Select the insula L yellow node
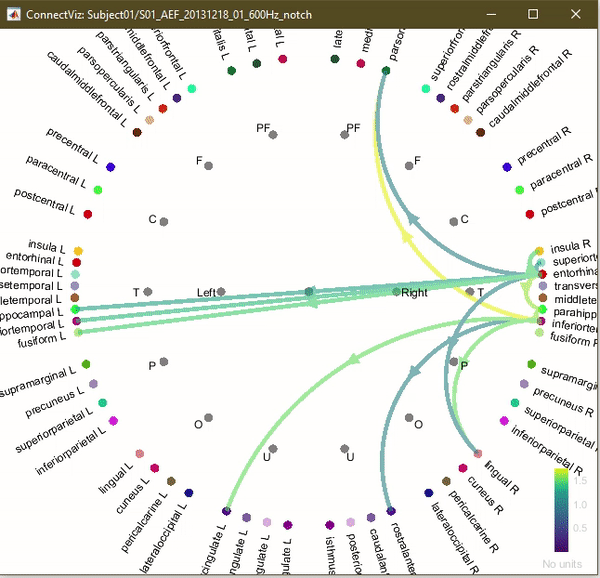The image size is (600, 578). pos(78,251)
